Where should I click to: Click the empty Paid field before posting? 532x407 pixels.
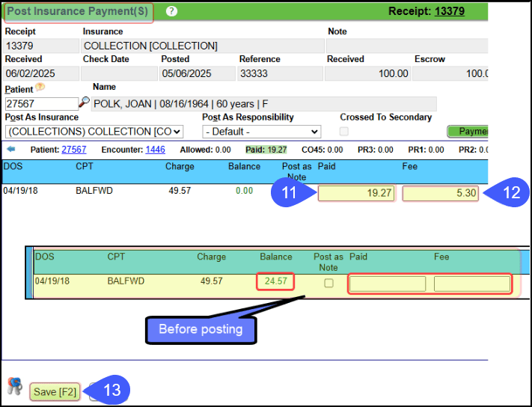388,284
